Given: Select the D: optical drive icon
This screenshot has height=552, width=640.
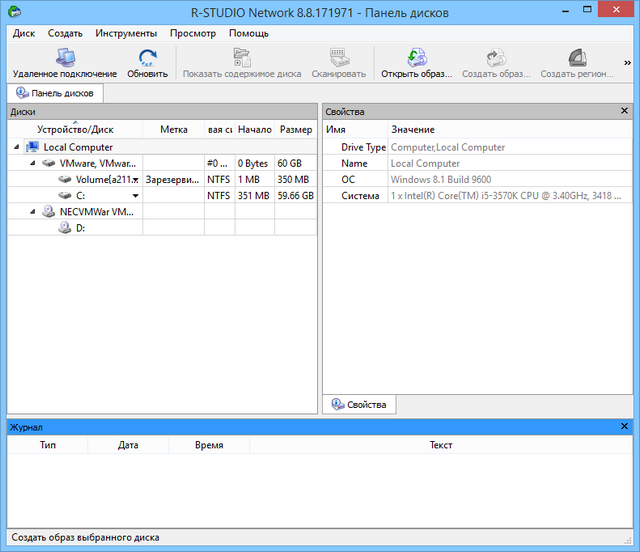Looking at the screenshot, I should pyautogui.click(x=66, y=228).
